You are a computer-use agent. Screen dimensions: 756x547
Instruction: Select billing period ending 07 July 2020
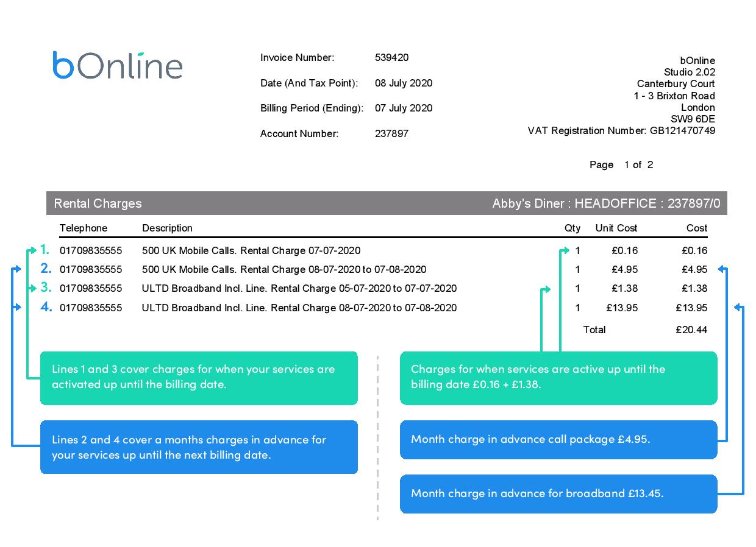click(404, 108)
